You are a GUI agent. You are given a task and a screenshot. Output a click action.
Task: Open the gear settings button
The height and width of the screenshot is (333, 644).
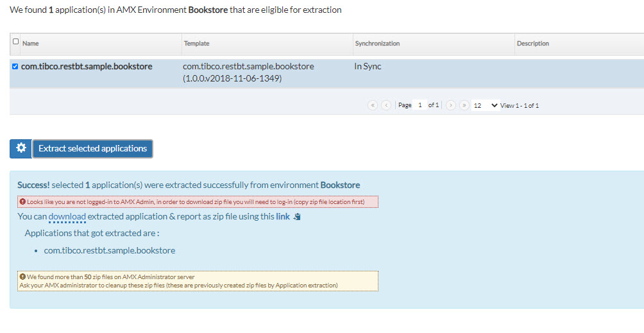(21, 149)
